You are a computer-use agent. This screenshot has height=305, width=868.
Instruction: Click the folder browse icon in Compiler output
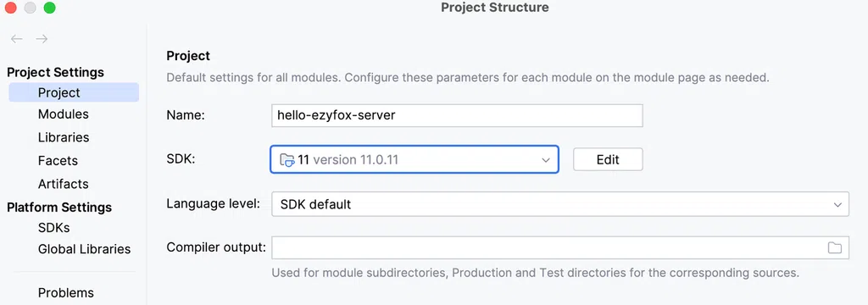click(834, 247)
